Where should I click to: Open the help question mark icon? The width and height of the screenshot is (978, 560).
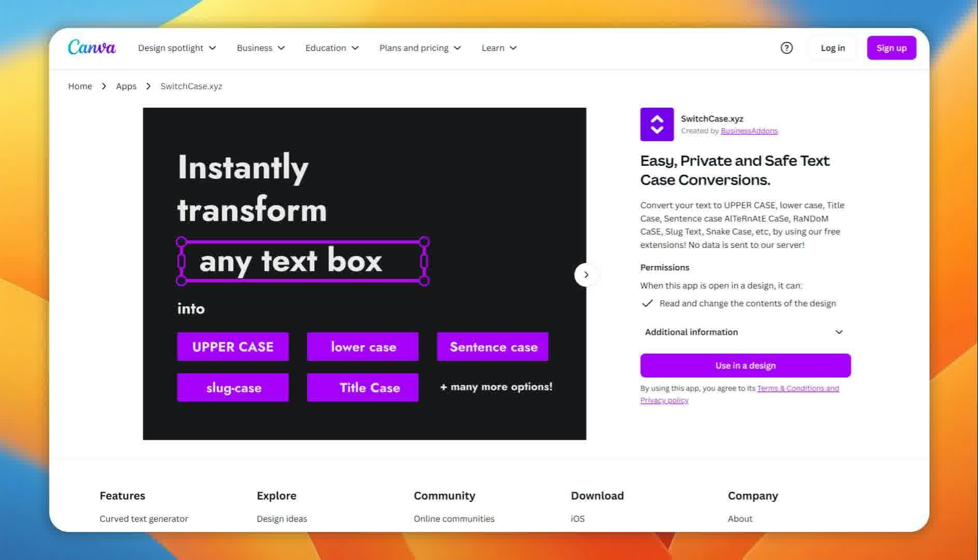(786, 48)
